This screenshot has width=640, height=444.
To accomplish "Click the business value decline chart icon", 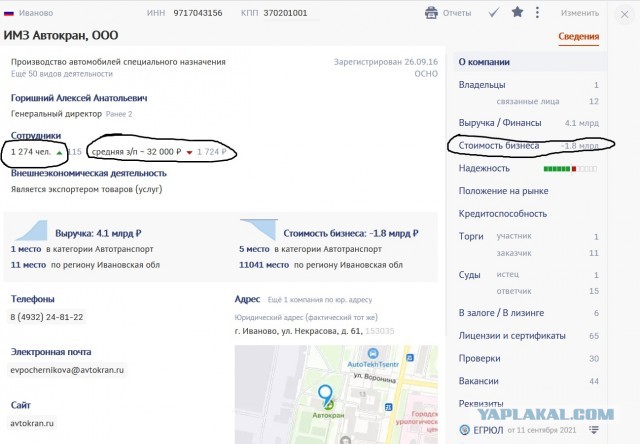I will (x=259, y=229).
